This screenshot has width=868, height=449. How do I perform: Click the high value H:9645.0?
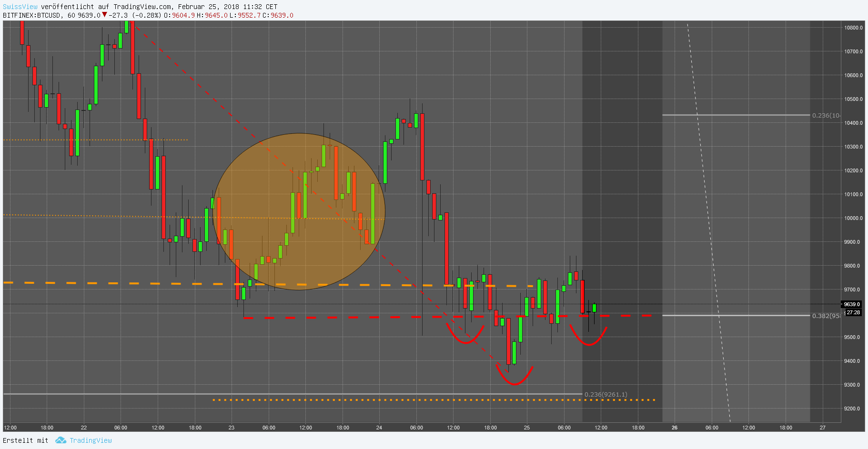pyautogui.click(x=212, y=15)
